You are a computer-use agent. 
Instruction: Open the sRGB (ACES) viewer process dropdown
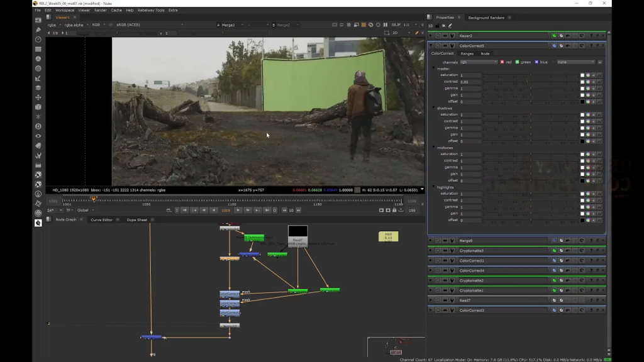point(150,25)
